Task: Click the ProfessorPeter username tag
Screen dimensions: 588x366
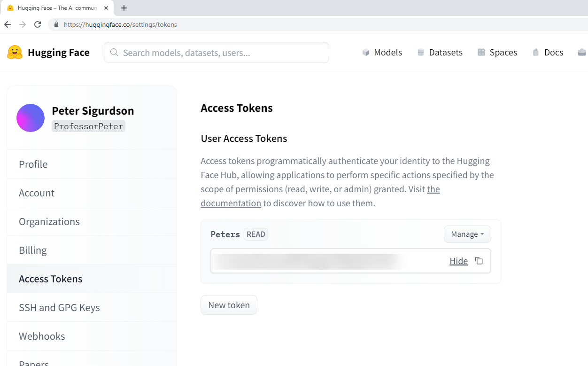Action: [x=88, y=126]
